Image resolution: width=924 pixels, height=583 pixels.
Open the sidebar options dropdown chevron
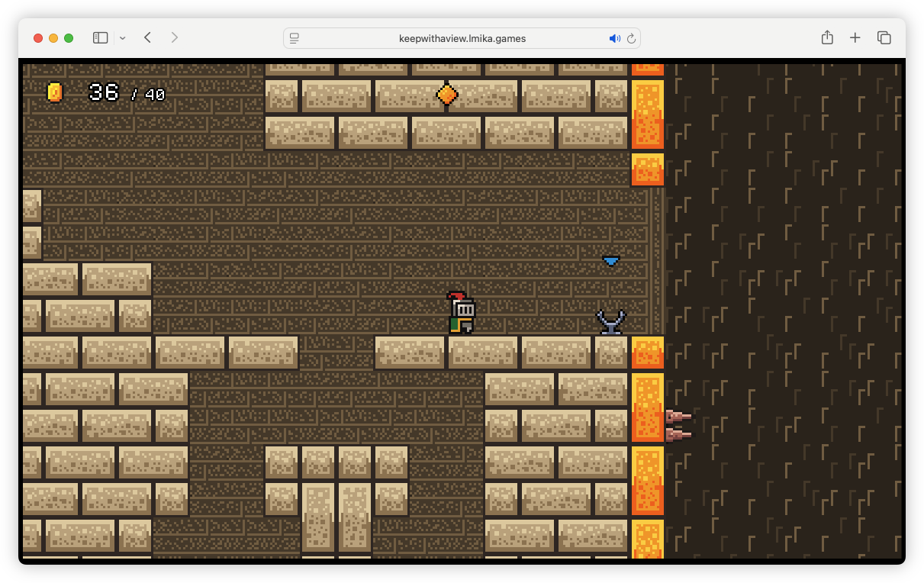point(122,38)
